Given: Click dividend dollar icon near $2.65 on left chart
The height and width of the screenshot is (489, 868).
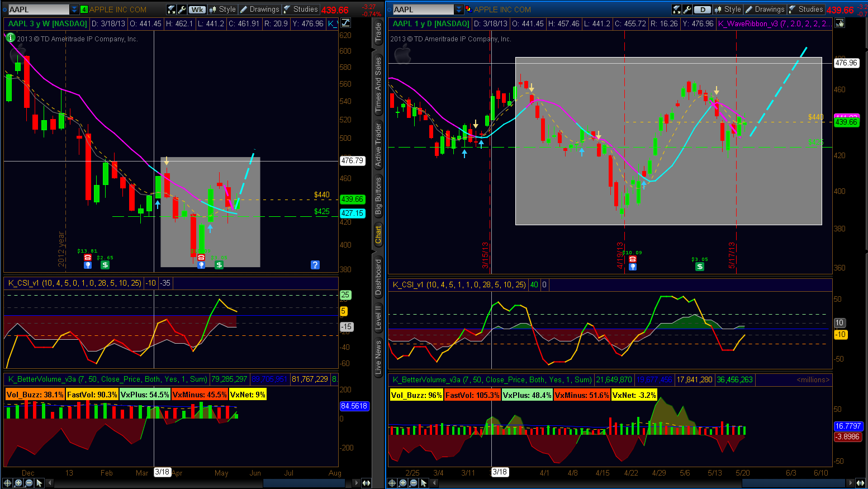Looking at the screenshot, I should click(105, 265).
